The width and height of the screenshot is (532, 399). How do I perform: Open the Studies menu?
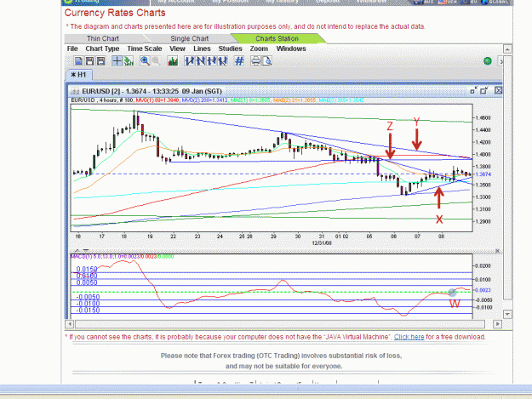[x=230, y=48]
